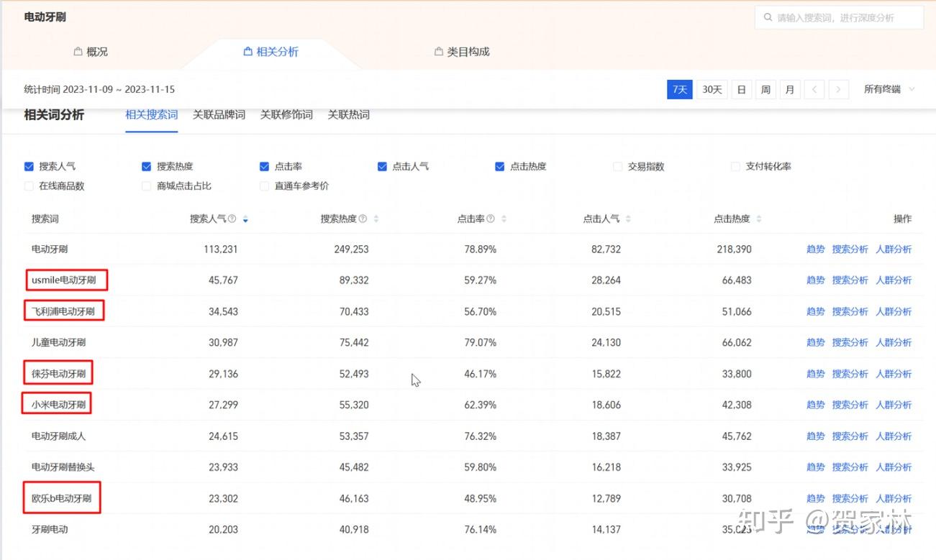This screenshot has height=560, width=936.
Task: Enable 直通车参考价 checkbox
Action: click(x=264, y=185)
